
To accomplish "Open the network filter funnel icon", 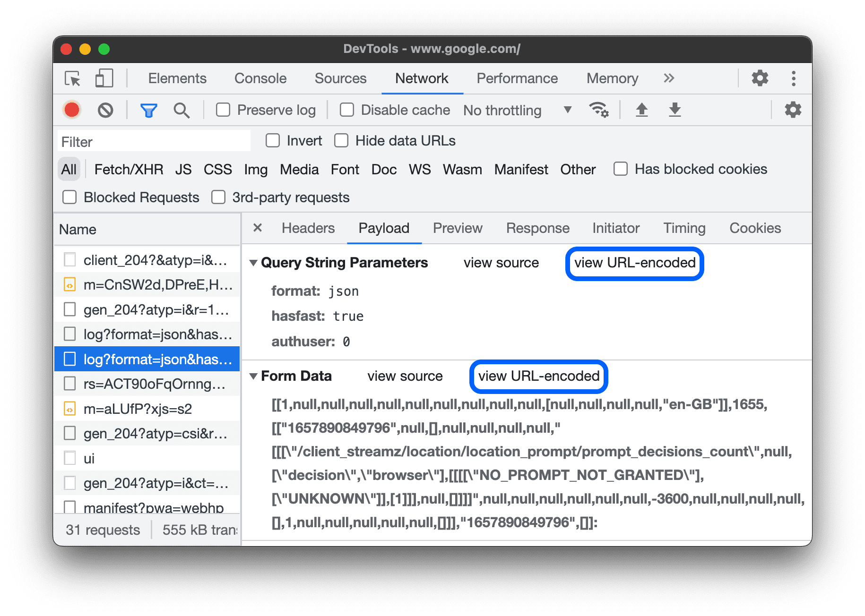I will (148, 110).
